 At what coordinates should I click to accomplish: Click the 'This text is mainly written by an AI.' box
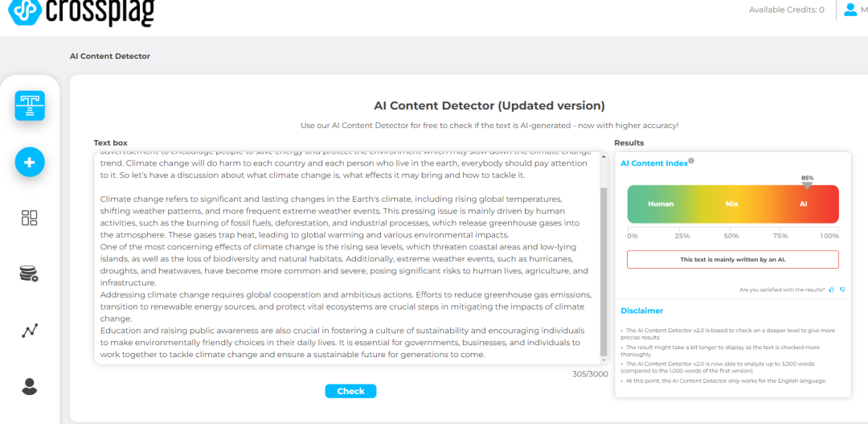pyautogui.click(x=732, y=259)
